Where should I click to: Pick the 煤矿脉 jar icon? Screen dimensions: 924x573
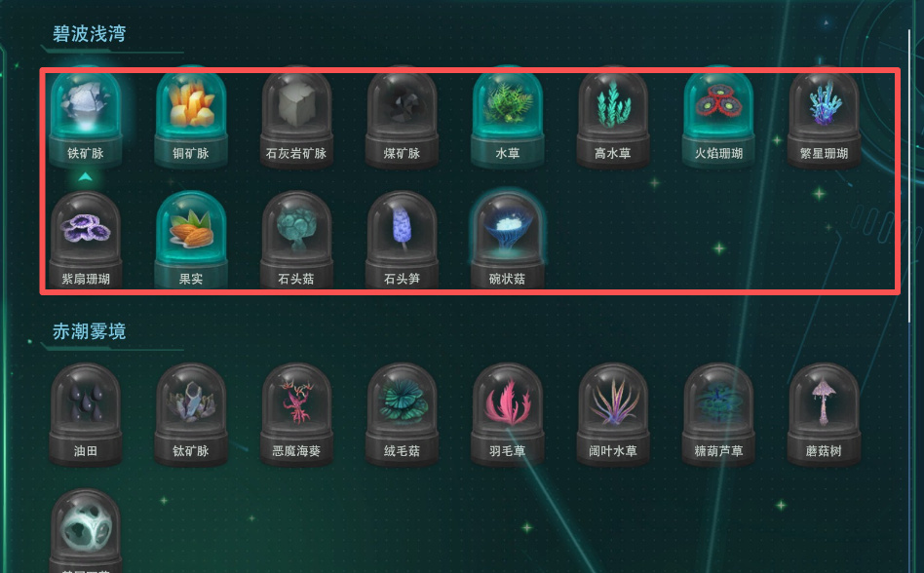[402, 116]
